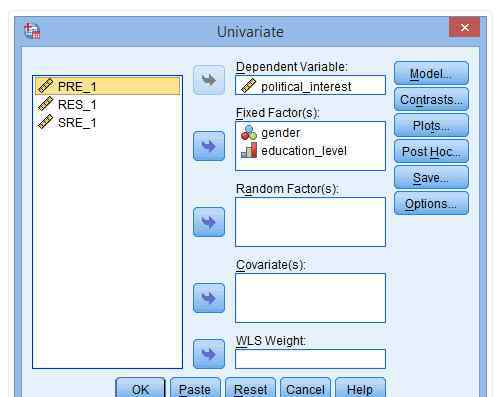Click the Reset button

250,388
